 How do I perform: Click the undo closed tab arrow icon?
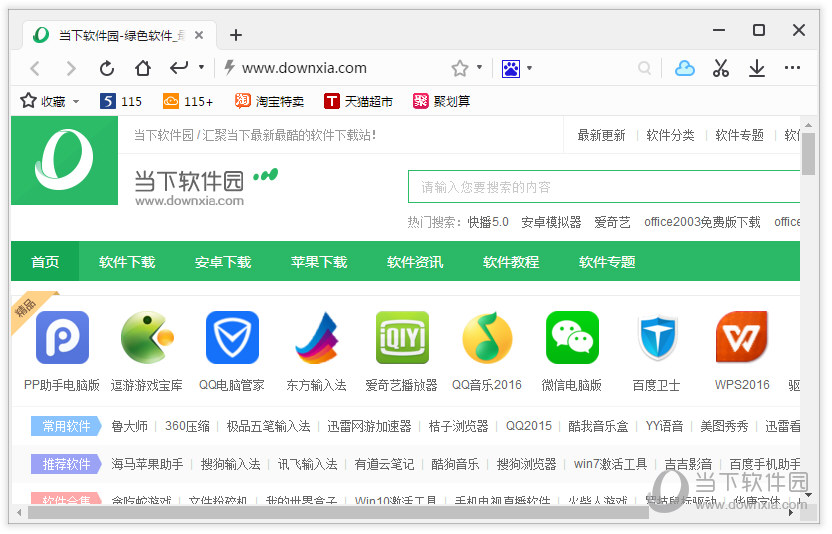179,67
